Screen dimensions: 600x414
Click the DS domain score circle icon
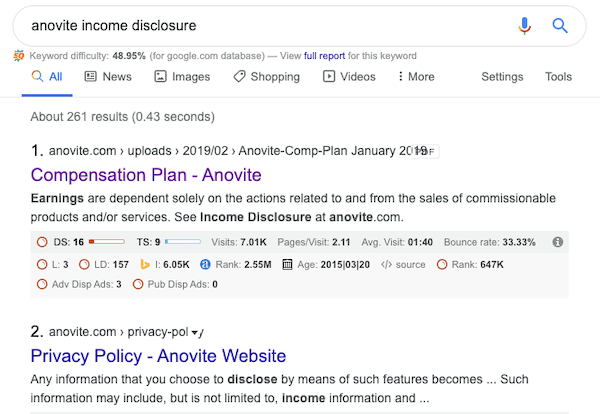pos(42,242)
